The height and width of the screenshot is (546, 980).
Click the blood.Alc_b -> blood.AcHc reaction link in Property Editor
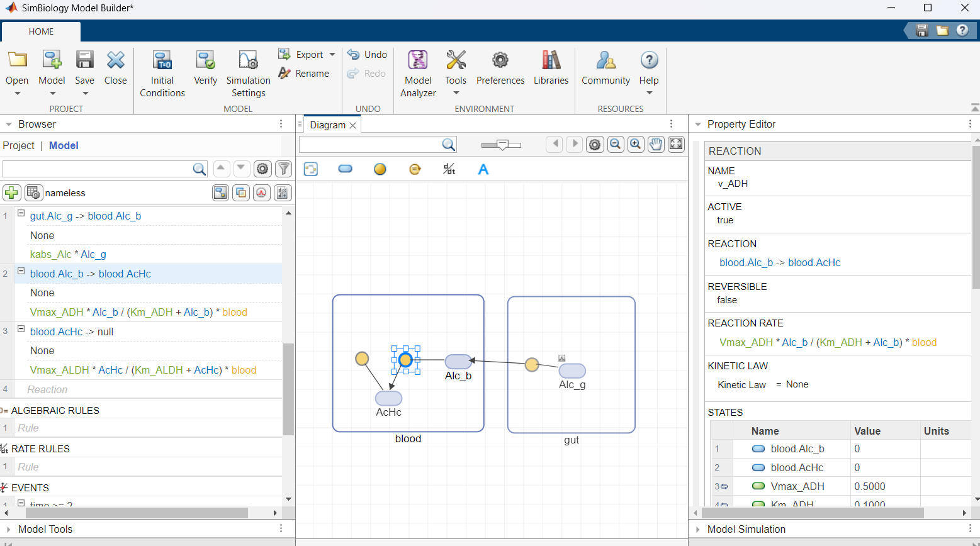tap(780, 263)
